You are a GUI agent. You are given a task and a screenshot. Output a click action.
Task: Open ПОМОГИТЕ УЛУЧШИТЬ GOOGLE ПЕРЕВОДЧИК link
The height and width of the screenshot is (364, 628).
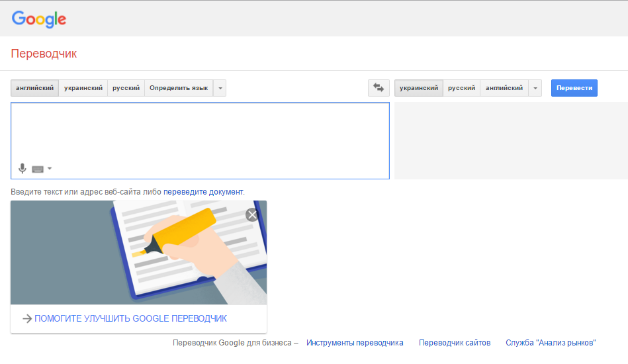130,319
